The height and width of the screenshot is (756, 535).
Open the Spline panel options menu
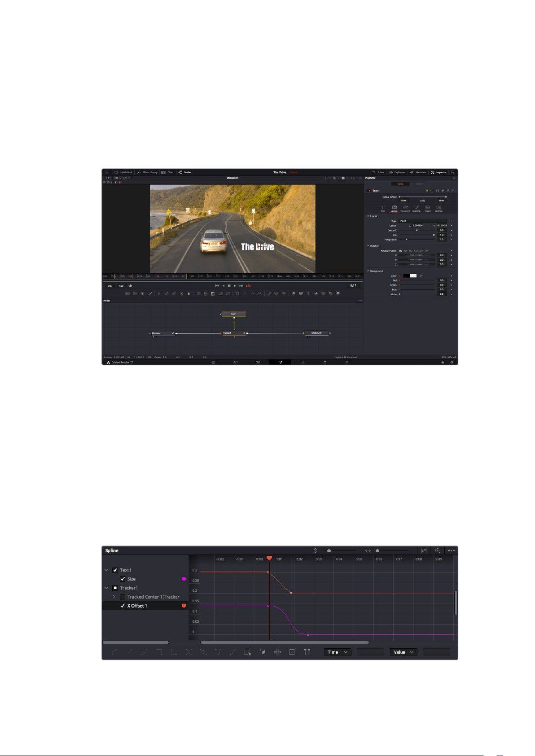point(451,551)
